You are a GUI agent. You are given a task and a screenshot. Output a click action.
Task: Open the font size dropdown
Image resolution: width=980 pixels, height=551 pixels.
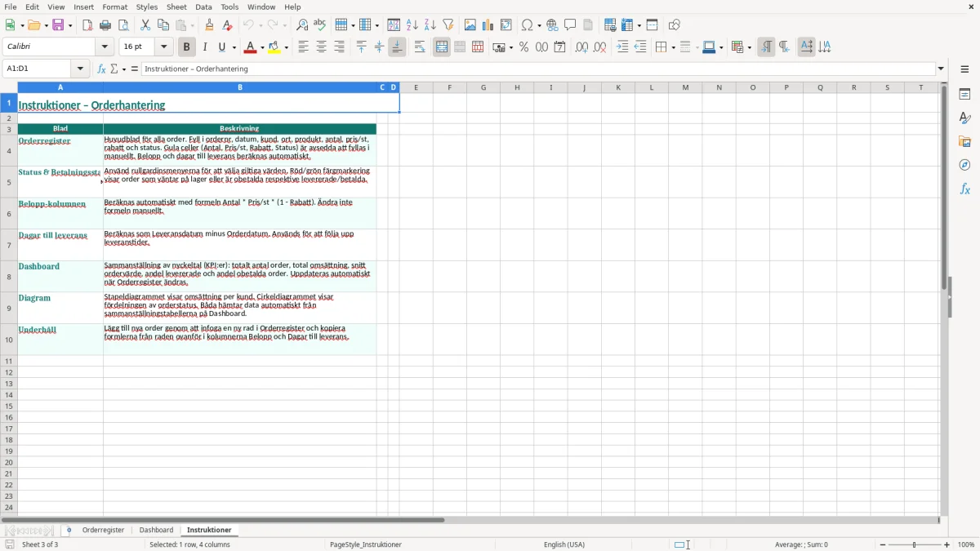point(164,47)
